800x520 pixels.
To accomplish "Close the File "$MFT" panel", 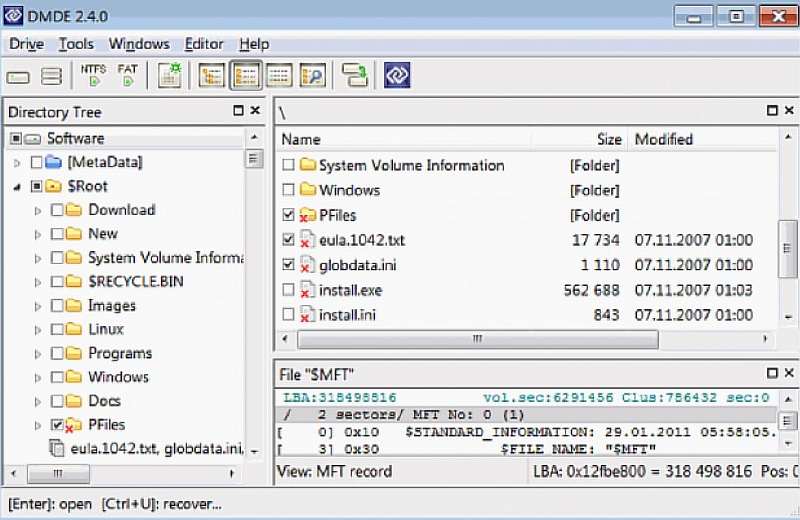I will click(789, 373).
